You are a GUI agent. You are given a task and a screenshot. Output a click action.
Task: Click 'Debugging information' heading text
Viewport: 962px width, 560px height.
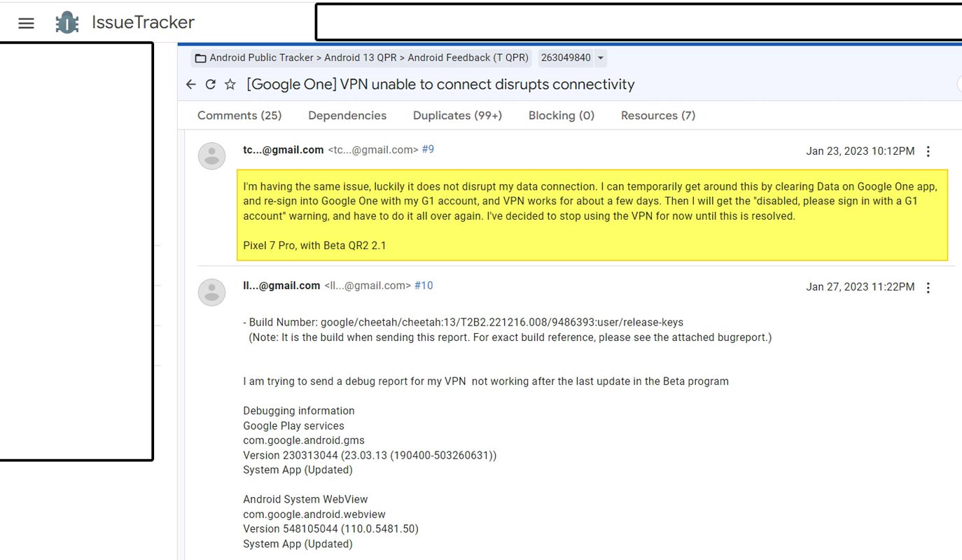pyautogui.click(x=299, y=410)
